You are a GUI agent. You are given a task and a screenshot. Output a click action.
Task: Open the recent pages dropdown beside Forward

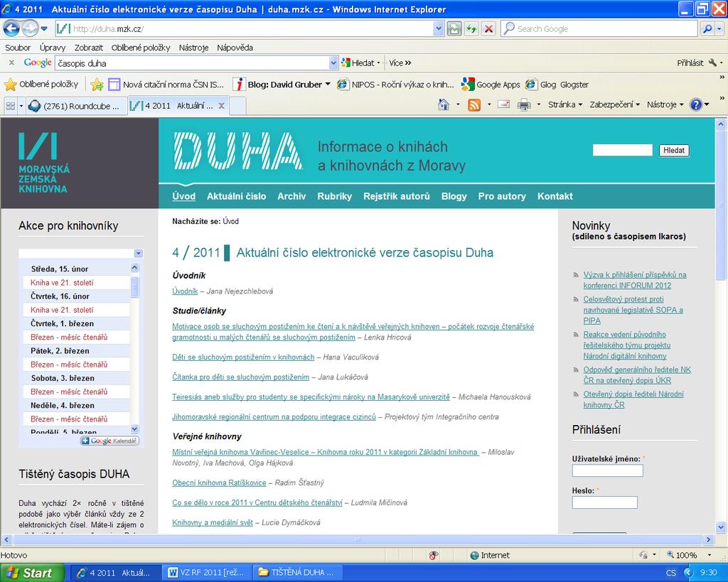click(x=44, y=28)
